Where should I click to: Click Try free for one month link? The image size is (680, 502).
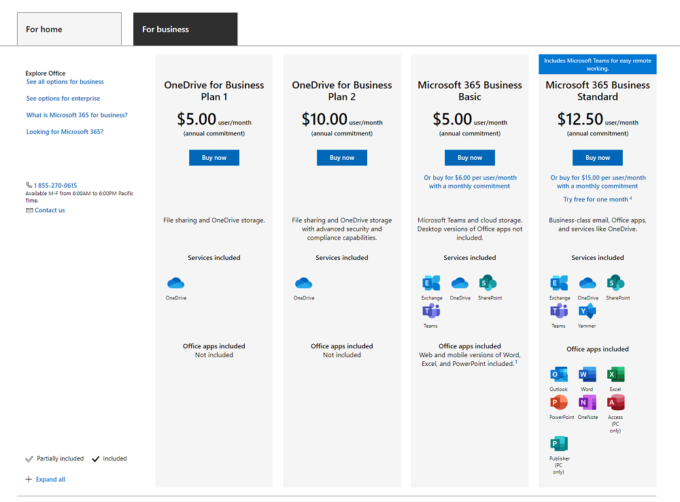596,199
